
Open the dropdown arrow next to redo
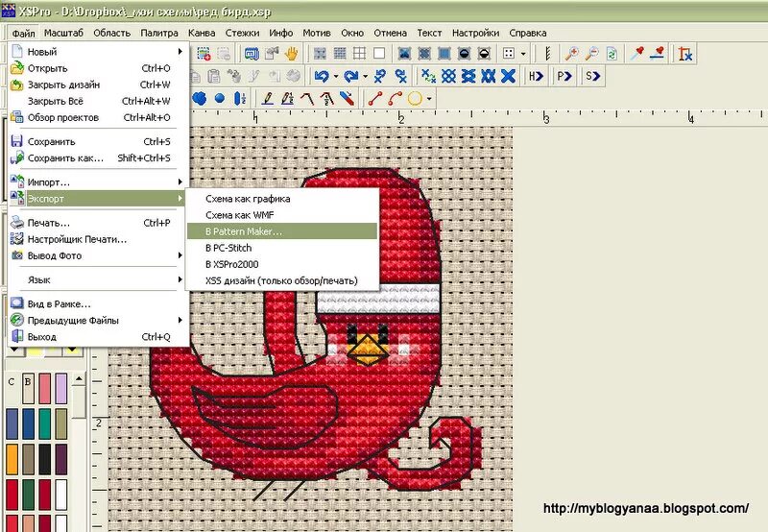pyautogui.click(x=366, y=77)
